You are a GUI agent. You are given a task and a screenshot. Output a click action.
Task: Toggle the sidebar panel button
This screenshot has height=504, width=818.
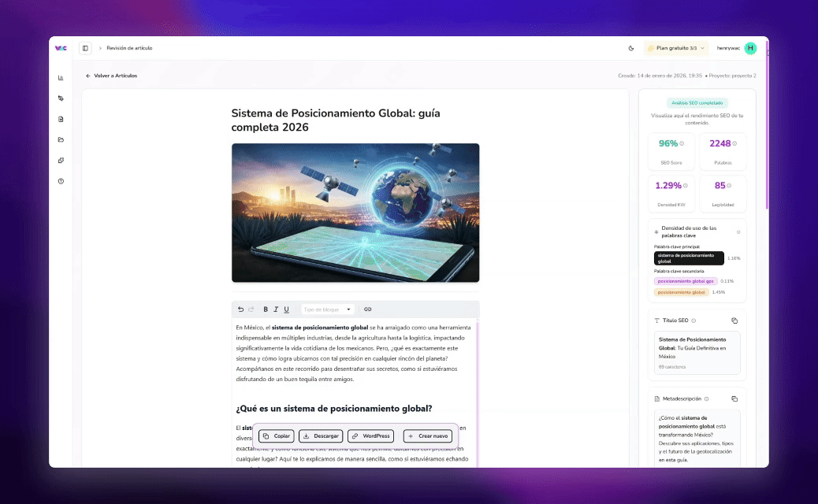click(85, 48)
